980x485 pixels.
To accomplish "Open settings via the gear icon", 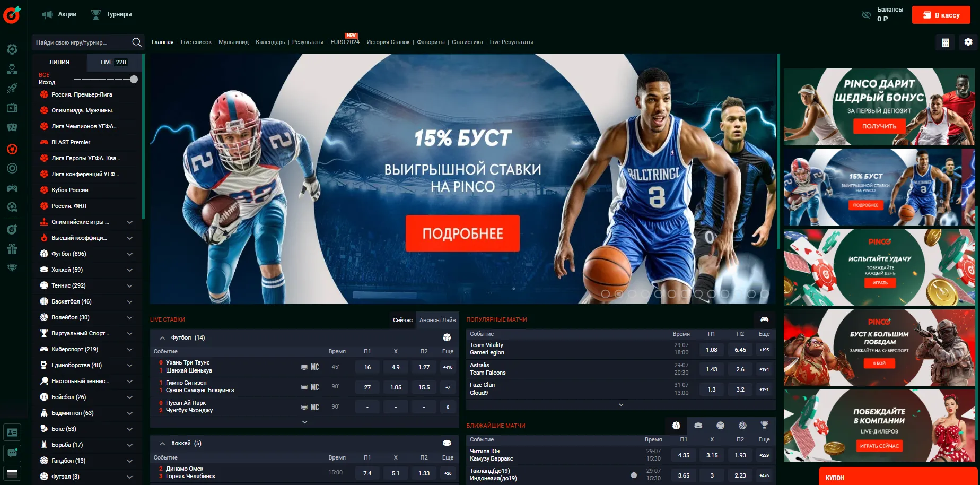I will (x=968, y=42).
